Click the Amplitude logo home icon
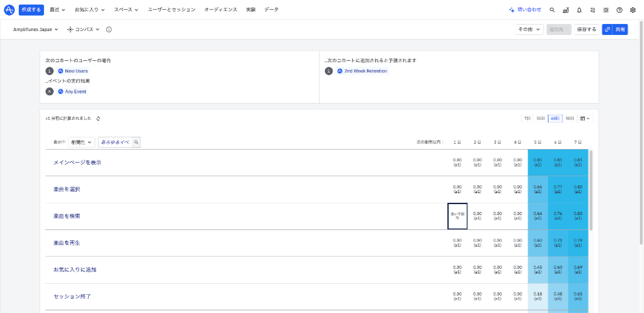644x313 pixels. (x=9, y=10)
